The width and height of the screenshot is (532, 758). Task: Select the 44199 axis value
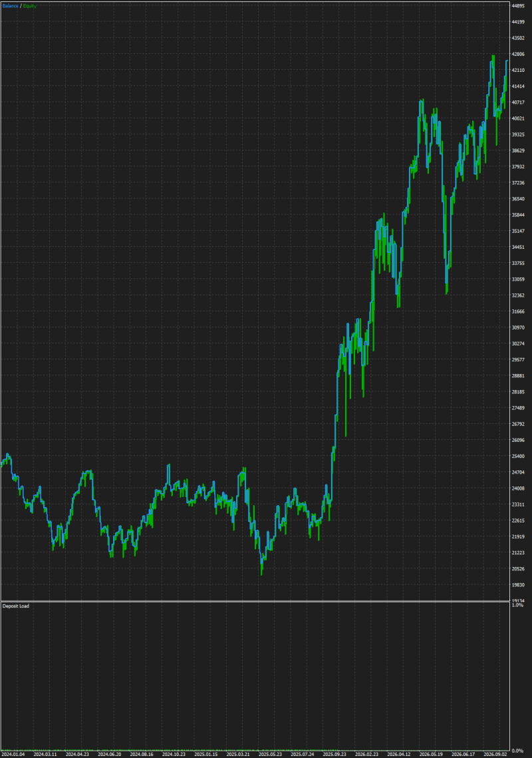coord(518,22)
